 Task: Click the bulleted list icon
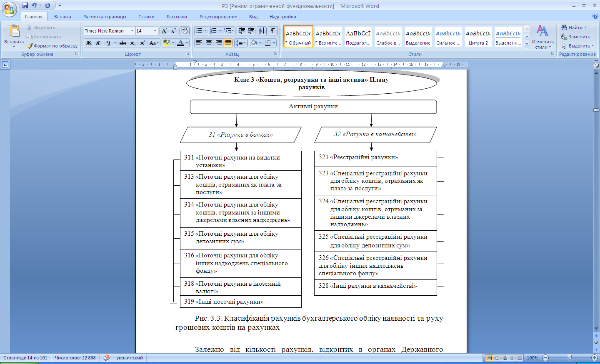coord(199,31)
